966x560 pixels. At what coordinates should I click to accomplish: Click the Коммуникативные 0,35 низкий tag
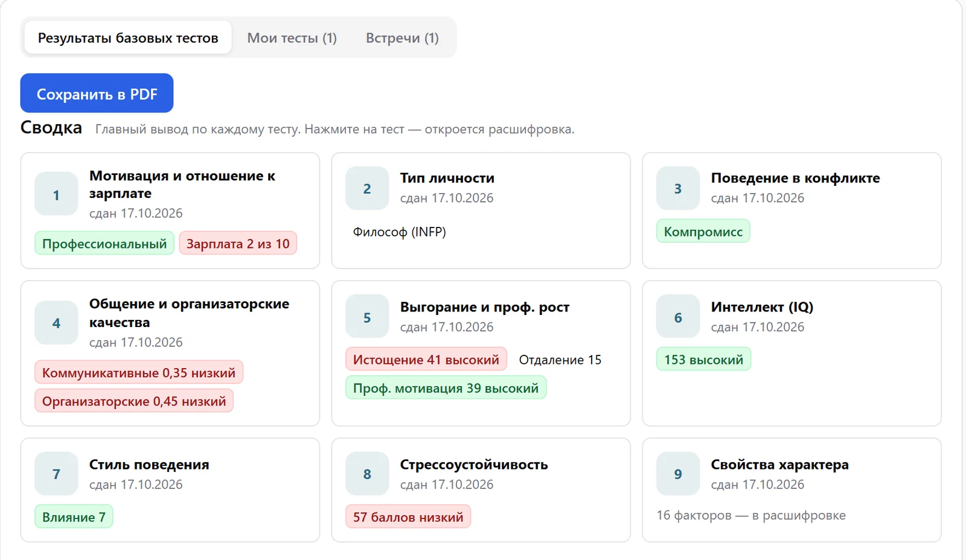tap(139, 372)
